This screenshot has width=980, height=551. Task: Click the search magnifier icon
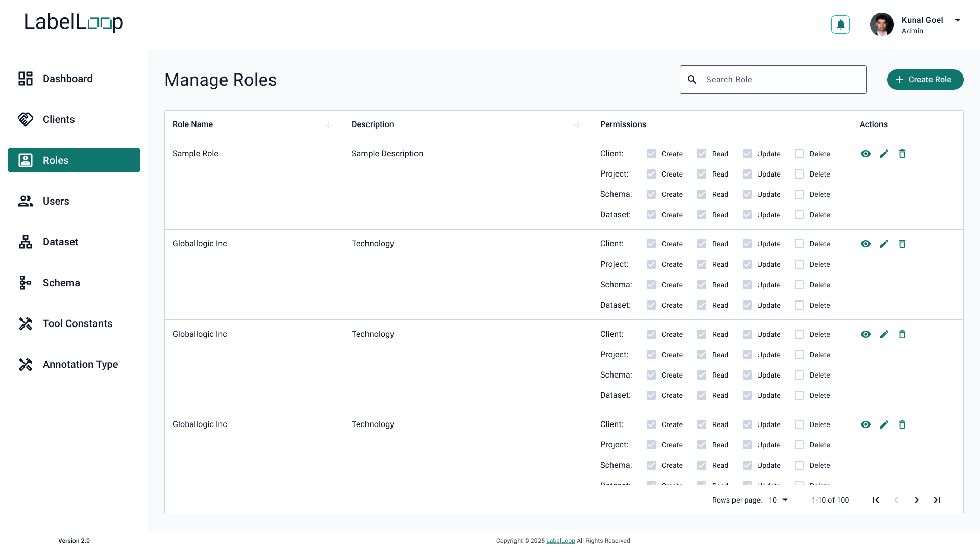point(692,80)
